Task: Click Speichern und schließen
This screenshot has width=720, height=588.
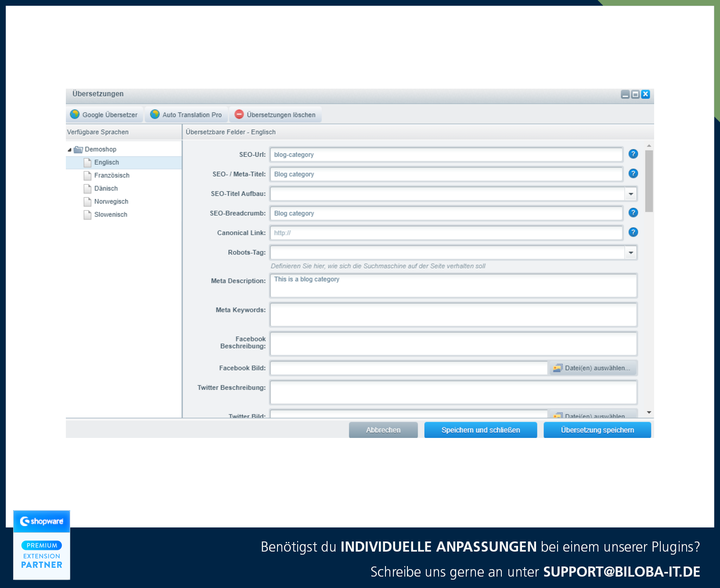Action: click(481, 430)
